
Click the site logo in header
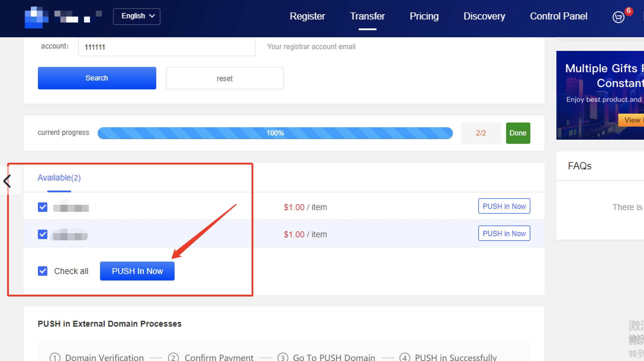coord(36,17)
